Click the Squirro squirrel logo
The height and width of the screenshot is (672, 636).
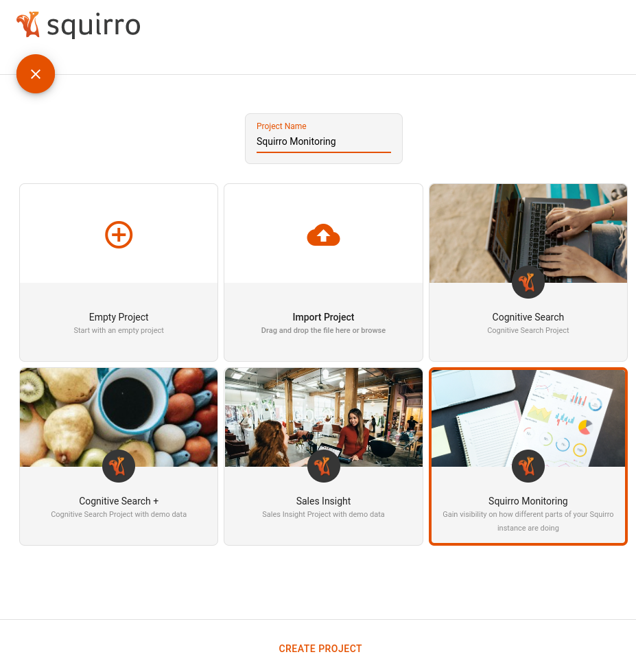point(28,25)
